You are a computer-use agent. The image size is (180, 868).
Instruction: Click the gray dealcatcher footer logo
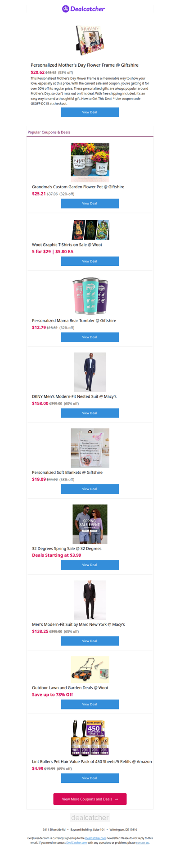[90, 818]
